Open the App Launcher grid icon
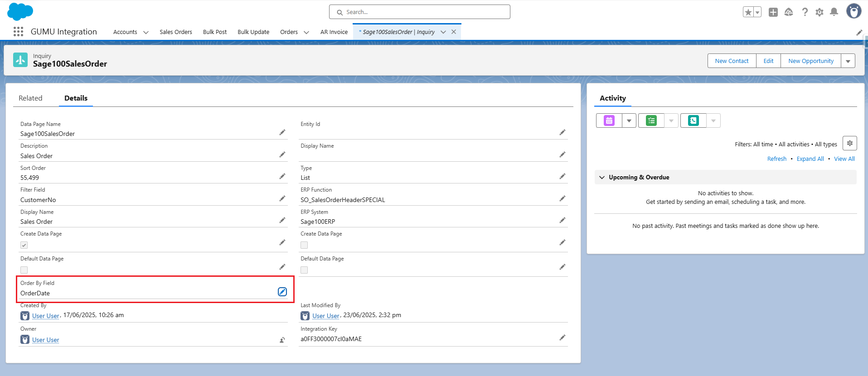This screenshot has width=868, height=376. 18,31
